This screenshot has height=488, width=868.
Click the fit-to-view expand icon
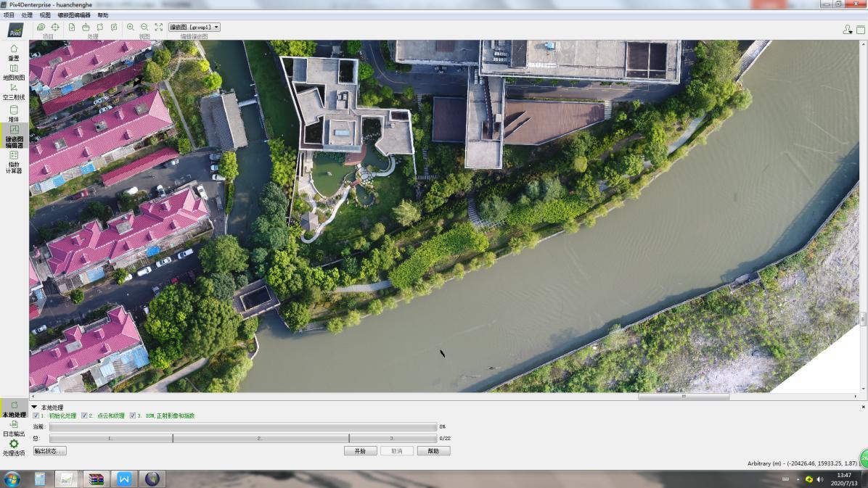click(159, 27)
